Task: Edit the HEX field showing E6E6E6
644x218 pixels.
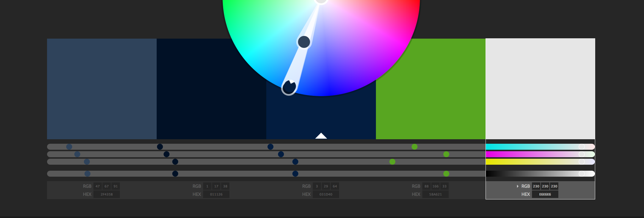Action: 545,194
